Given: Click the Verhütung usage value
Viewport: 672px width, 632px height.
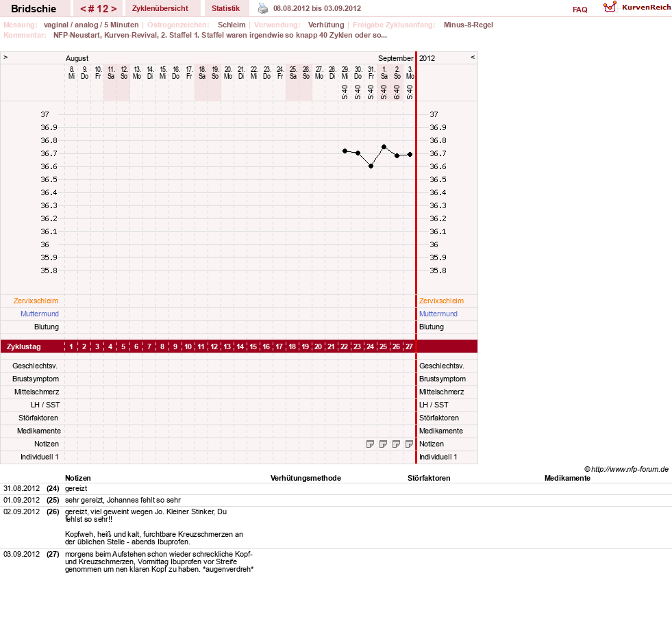Looking at the screenshot, I should click(326, 25).
